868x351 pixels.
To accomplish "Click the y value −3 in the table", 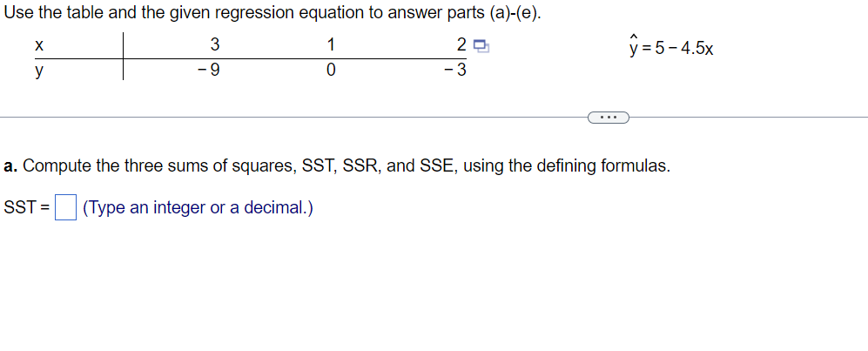I will click(455, 71).
